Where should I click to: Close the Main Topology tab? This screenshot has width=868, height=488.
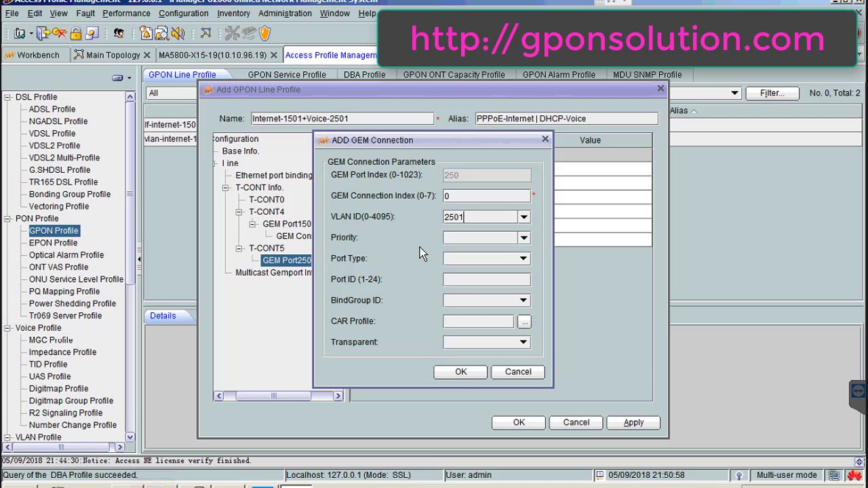[x=146, y=55]
